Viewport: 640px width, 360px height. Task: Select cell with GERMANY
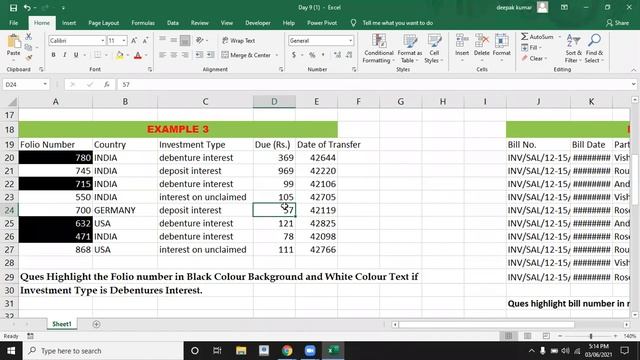click(125, 210)
